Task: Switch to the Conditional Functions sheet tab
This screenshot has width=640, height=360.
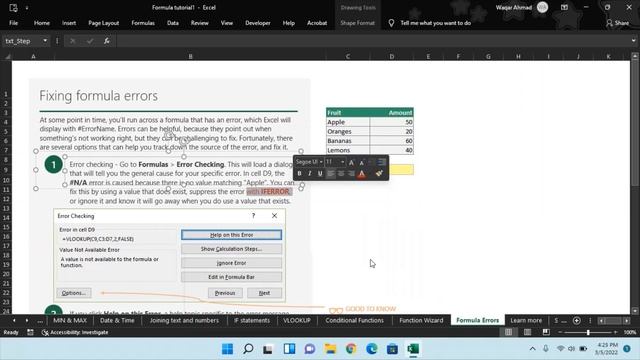Action: 355,320
